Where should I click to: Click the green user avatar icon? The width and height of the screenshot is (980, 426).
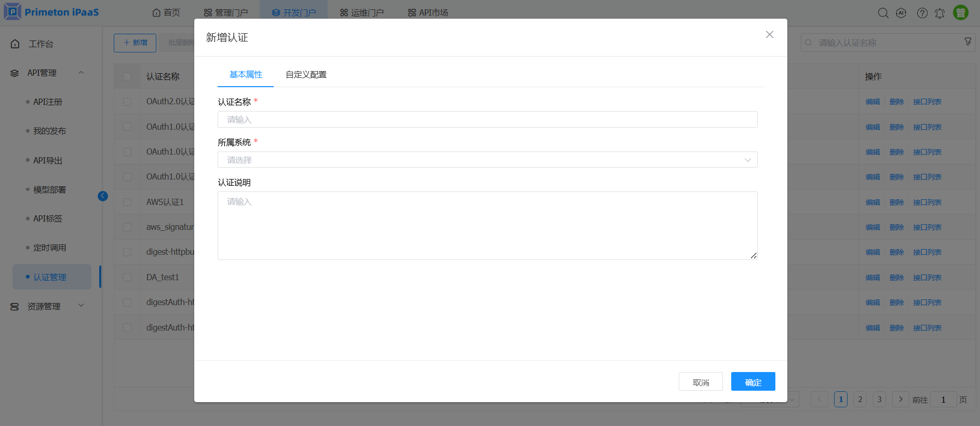[960, 12]
